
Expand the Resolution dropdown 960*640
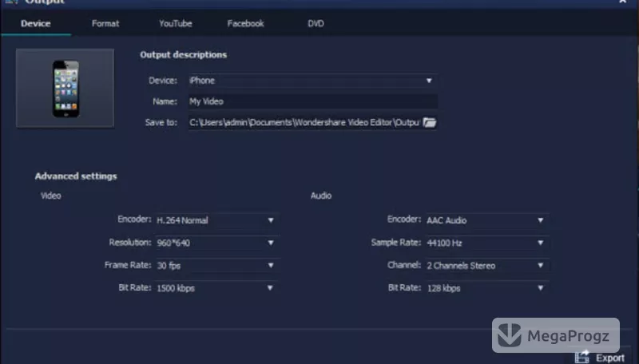(x=216, y=243)
